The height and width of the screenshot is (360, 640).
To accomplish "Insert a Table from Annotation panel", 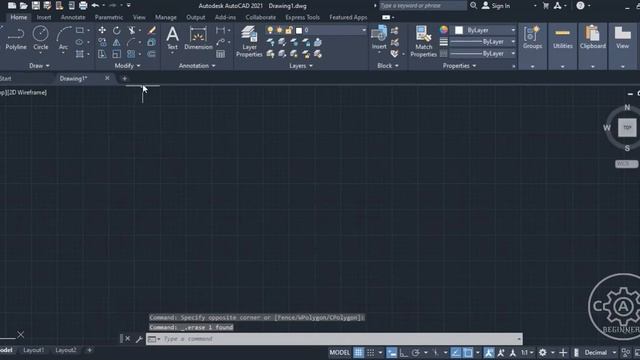I will pyautogui.click(x=220, y=54).
